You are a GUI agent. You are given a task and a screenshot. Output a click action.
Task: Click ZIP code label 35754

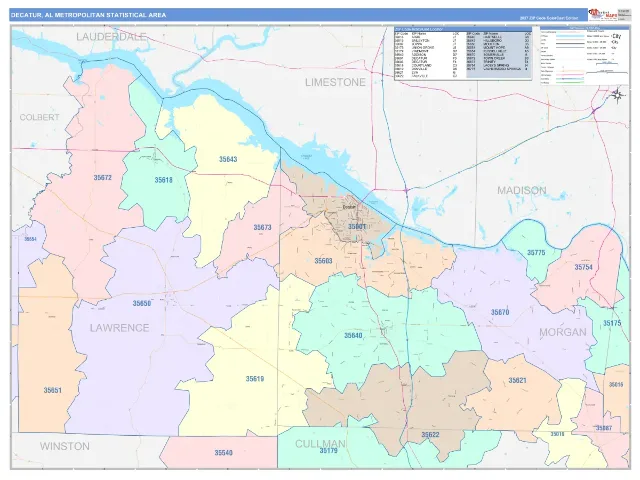(x=583, y=267)
